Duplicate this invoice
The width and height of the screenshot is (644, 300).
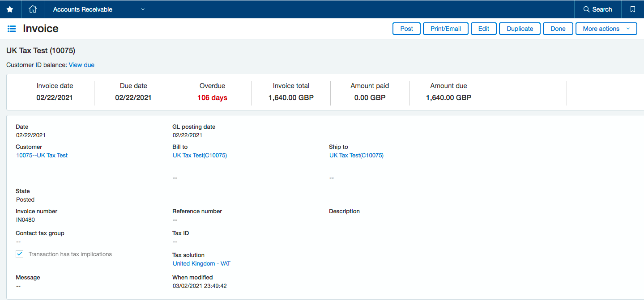point(520,28)
